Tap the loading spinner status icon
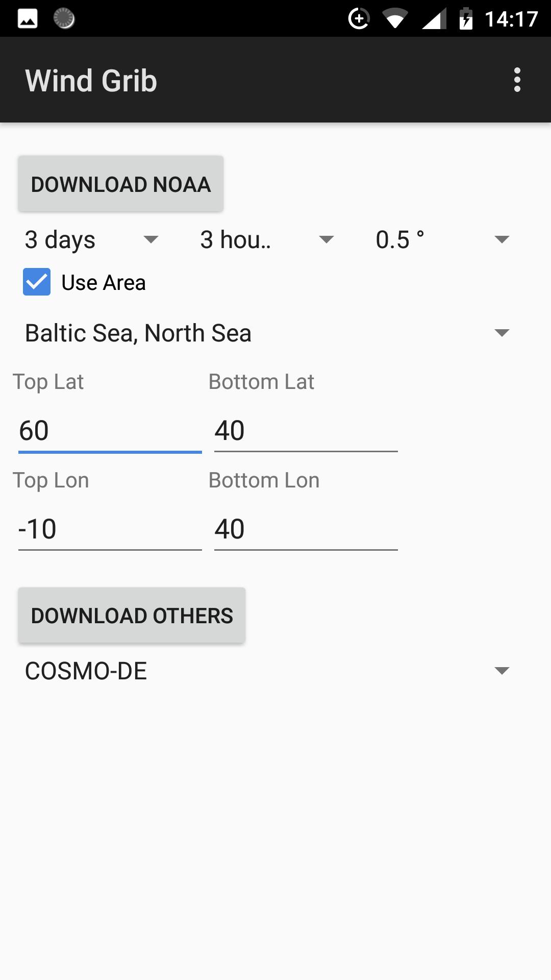This screenshot has height=980, width=551. click(64, 19)
